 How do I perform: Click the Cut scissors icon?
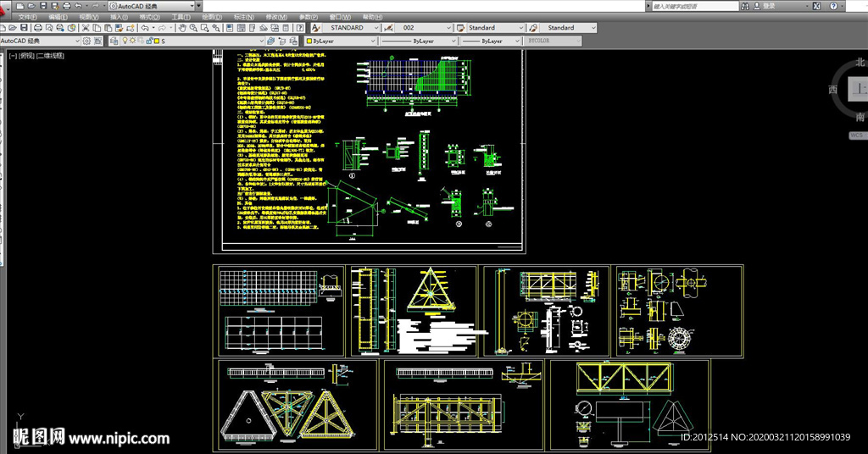86,28
